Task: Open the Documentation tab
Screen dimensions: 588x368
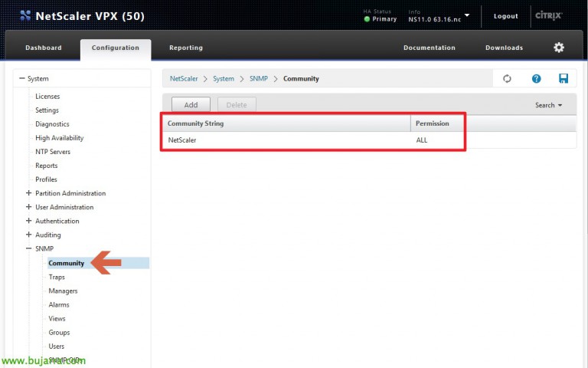Action: (430, 48)
